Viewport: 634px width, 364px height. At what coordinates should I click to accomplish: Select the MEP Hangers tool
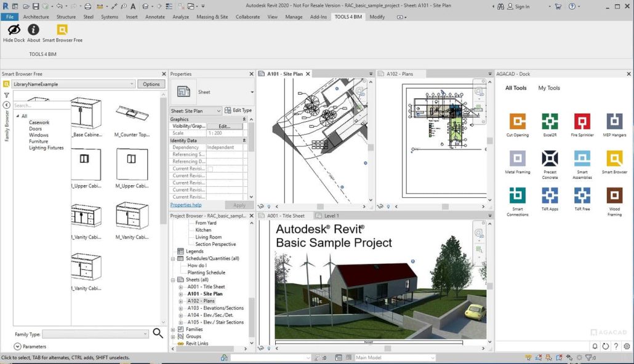click(x=614, y=122)
